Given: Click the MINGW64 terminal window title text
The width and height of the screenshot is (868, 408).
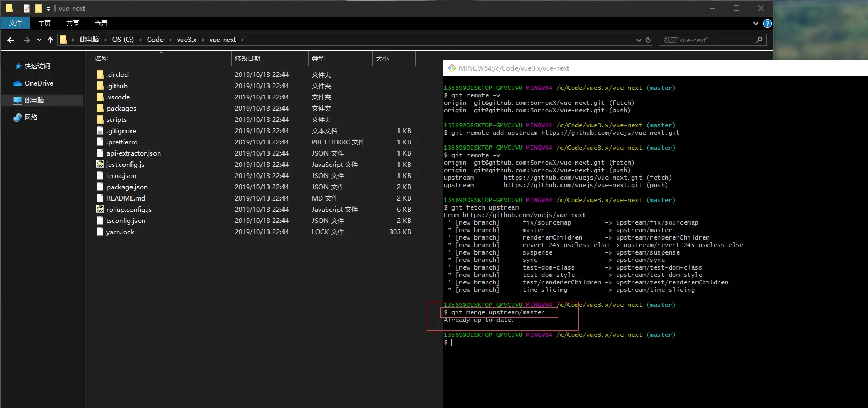Looking at the screenshot, I should (514, 68).
